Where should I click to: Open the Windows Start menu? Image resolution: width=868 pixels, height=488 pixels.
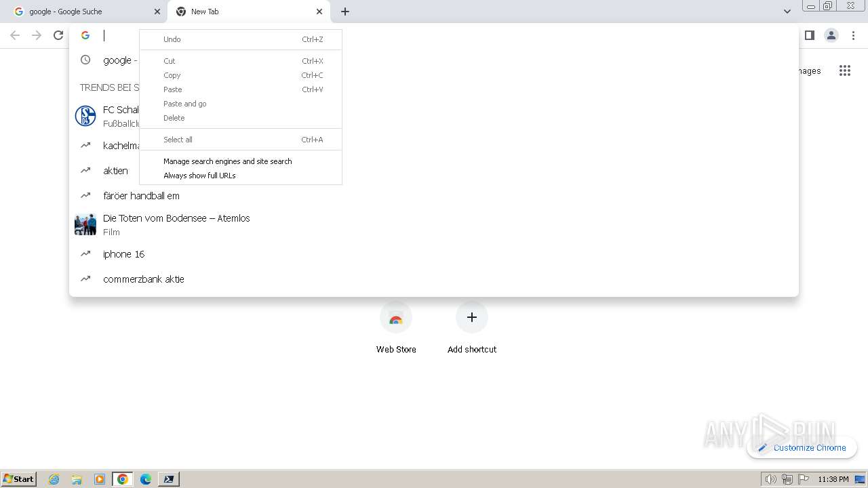tap(19, 479)
